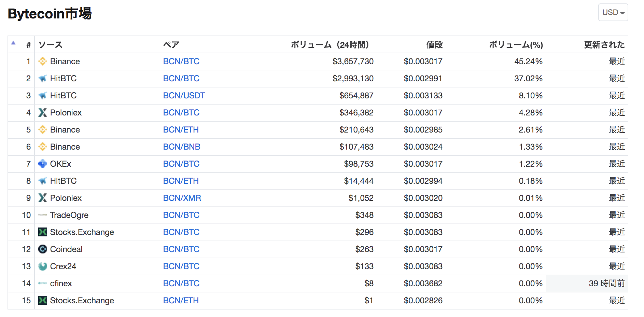Select the Binance name in row 1
The image size is (644, 317).
[x=65, y=61]
